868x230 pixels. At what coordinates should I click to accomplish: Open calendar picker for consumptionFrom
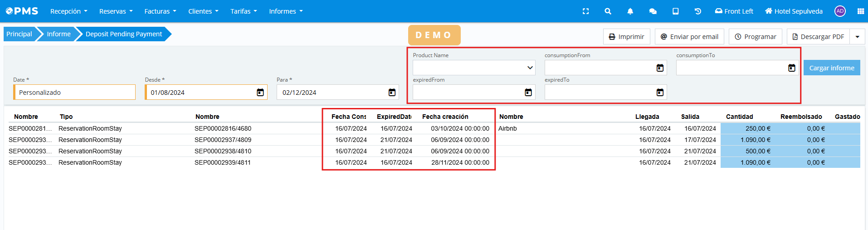coord(660,68)
